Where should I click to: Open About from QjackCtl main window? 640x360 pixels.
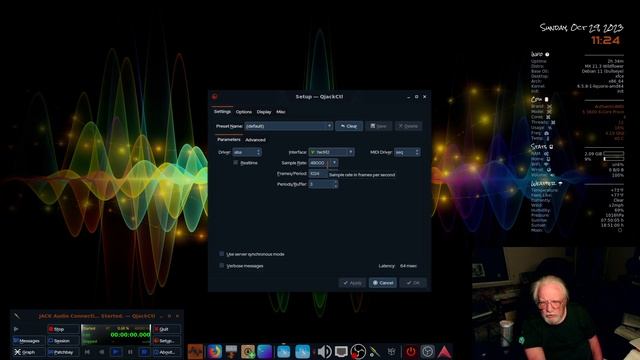point(167,352)
